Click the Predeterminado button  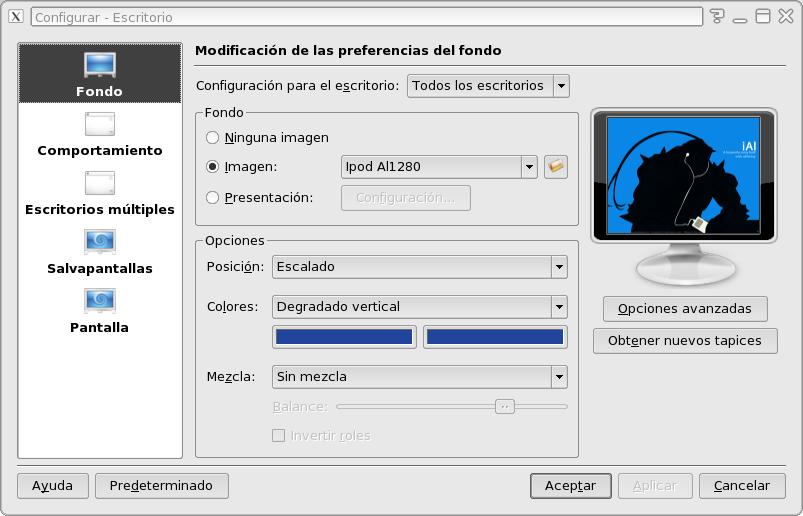162,486
